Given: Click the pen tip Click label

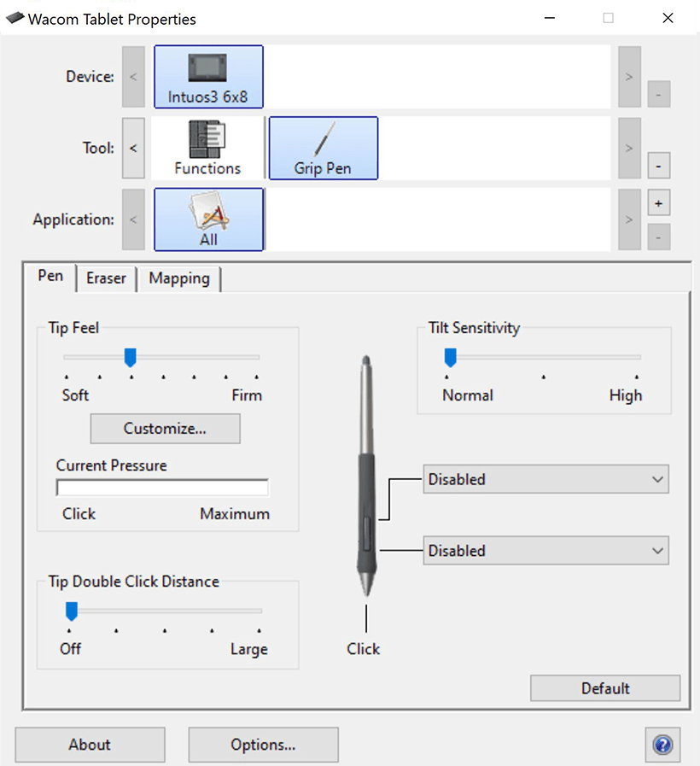Looking at the screenshot, I should tap(364, 649).
